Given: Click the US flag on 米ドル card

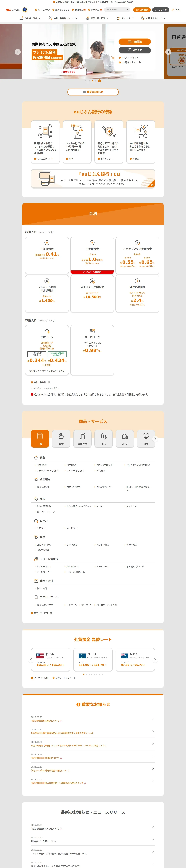Looking at the screenshot, I should point(40,656).
